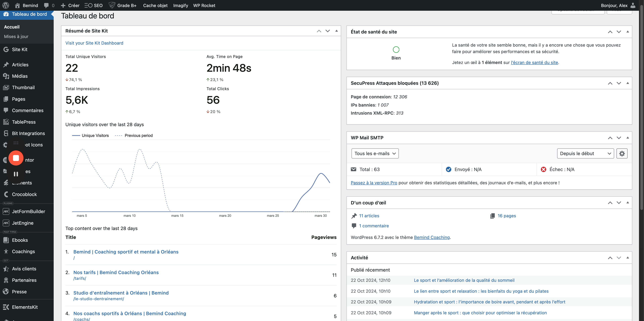Viewport: 644px width, 321px height.
Task: Click the Partenaires award icon
Action: (6, 280)
